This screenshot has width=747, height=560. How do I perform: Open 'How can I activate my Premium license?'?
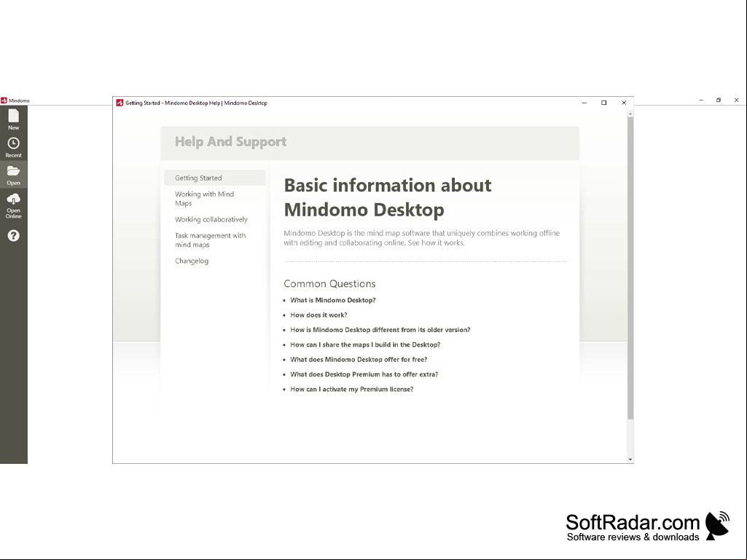click(351, 389)
